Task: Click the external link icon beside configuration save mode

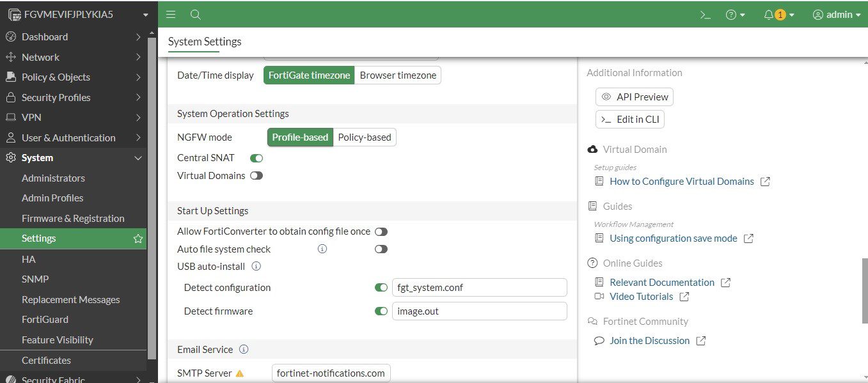Action: pyautogui.click(x=748, y=238)
